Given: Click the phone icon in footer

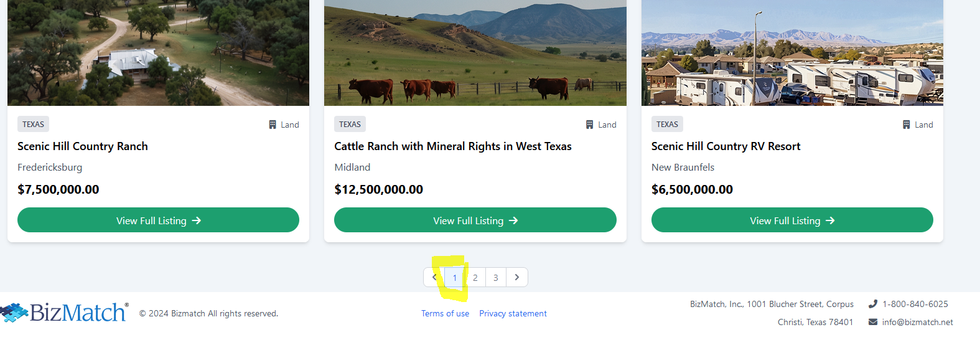Looking at the screenshot, I should 873,304.
